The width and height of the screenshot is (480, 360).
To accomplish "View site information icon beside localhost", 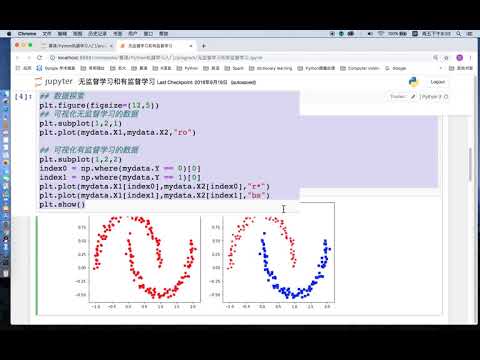I will tap(53, 58).
